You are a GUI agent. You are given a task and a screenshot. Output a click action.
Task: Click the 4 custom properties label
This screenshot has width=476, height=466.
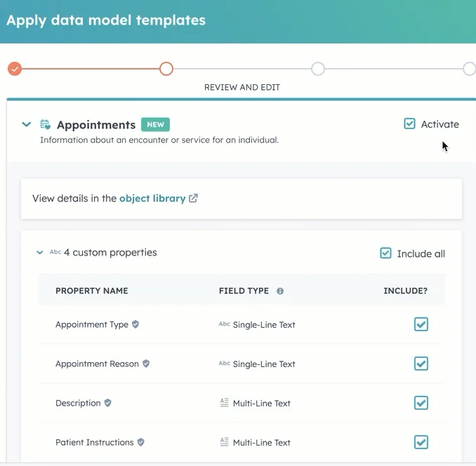[110, 253]
